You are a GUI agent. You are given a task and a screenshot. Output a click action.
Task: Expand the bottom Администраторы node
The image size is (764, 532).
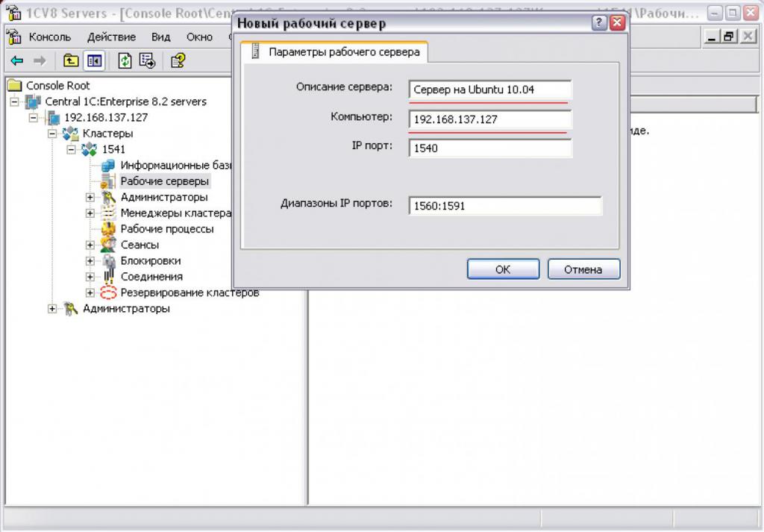point(53,309)
